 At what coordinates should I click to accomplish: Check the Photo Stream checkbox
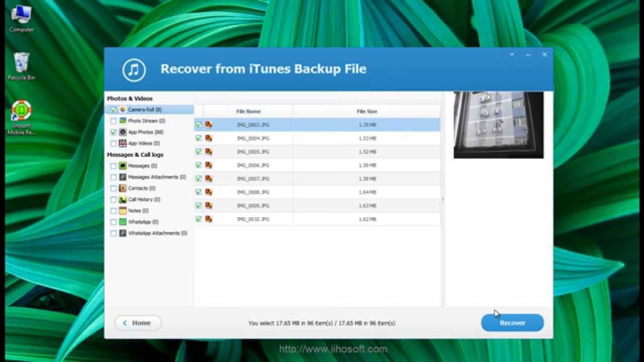(113, 121)
